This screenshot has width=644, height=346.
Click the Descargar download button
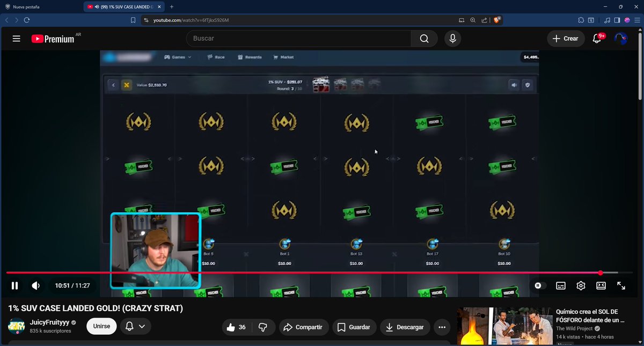coord(405,327)
